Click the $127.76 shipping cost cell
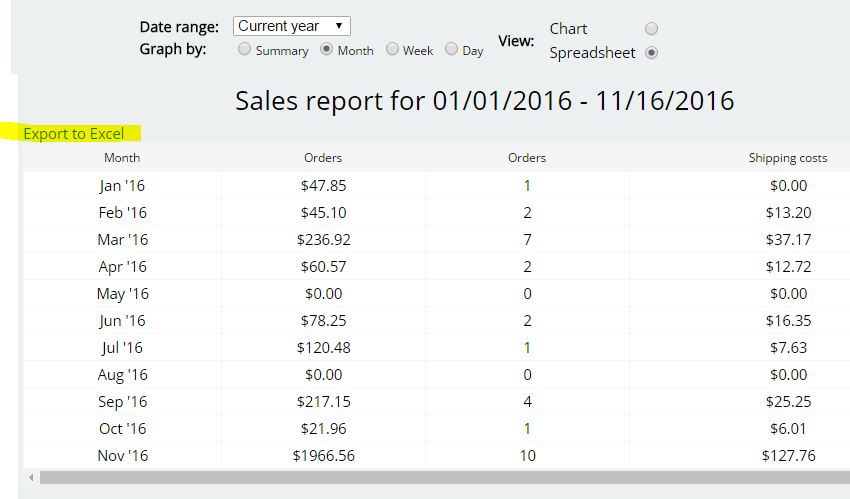This screenshot has height=499, width=850. click(x=788, y=456)
